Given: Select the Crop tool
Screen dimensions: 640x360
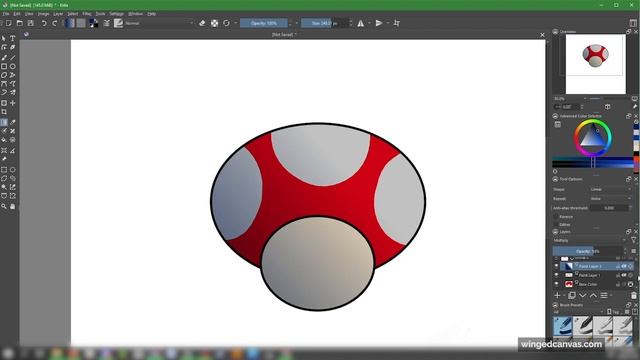Looking at the screenshot, I should (4, 112).
